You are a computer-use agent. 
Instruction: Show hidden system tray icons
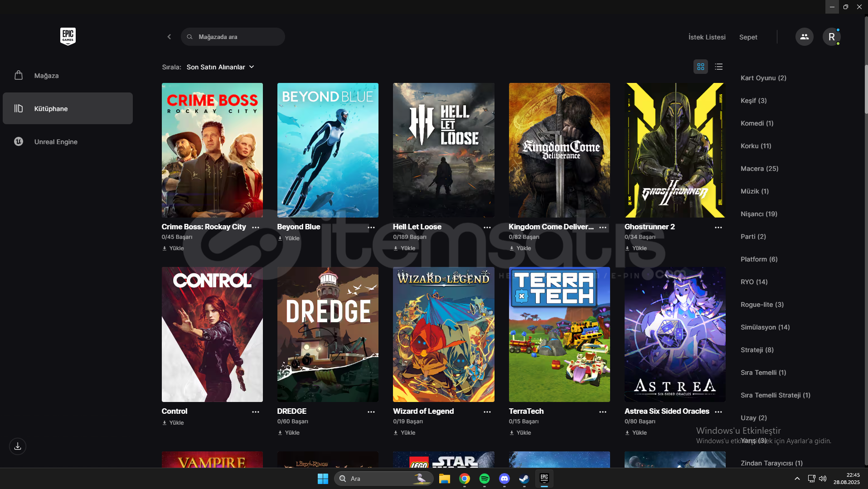click(x=797, y=479)
